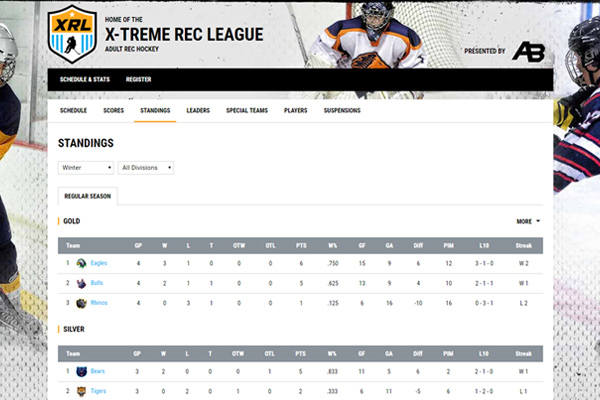Open the Winter season dropdown
This screenshot has height=400, width=600.
pyautogui.click(x=86, y=168)
